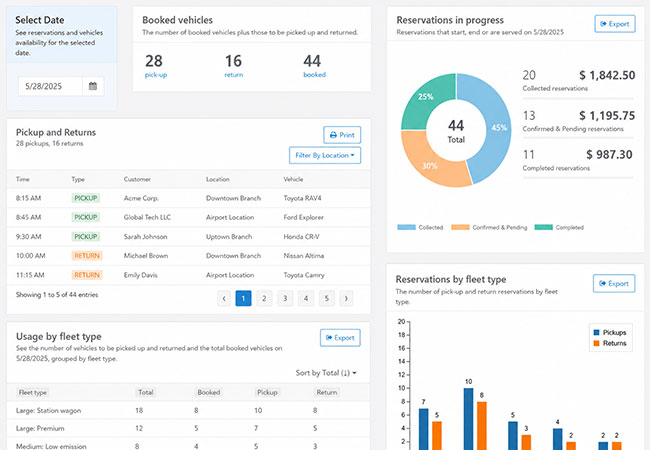This screenshot has width=650, height=450.
Task: Sort table by Customer column header
Action: tap(137, 179)
